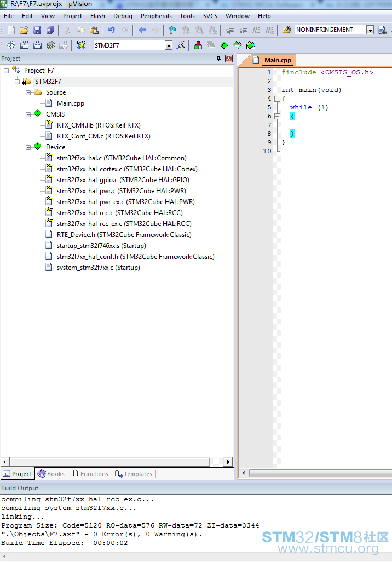Viewport: 392px width, 562px height.
Task: Select the Main.cpp editor tab
Action: 274,60
